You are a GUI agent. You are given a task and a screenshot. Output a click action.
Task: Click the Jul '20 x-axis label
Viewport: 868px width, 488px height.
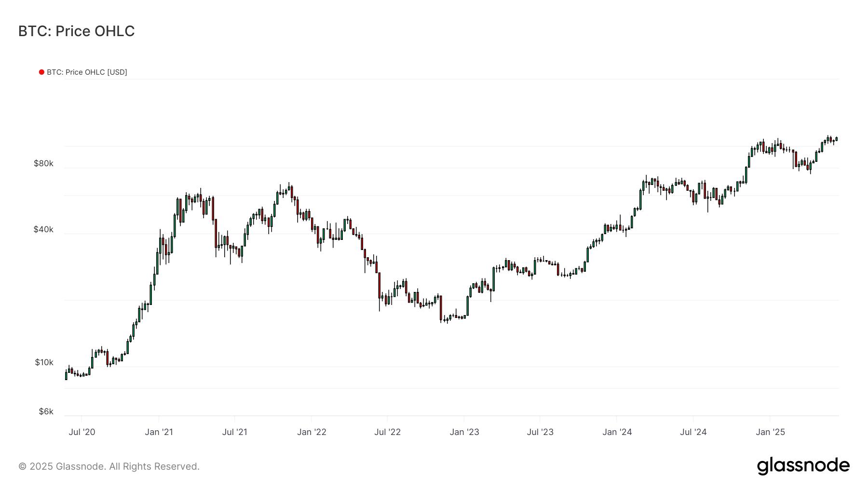(x=82, y=432)
